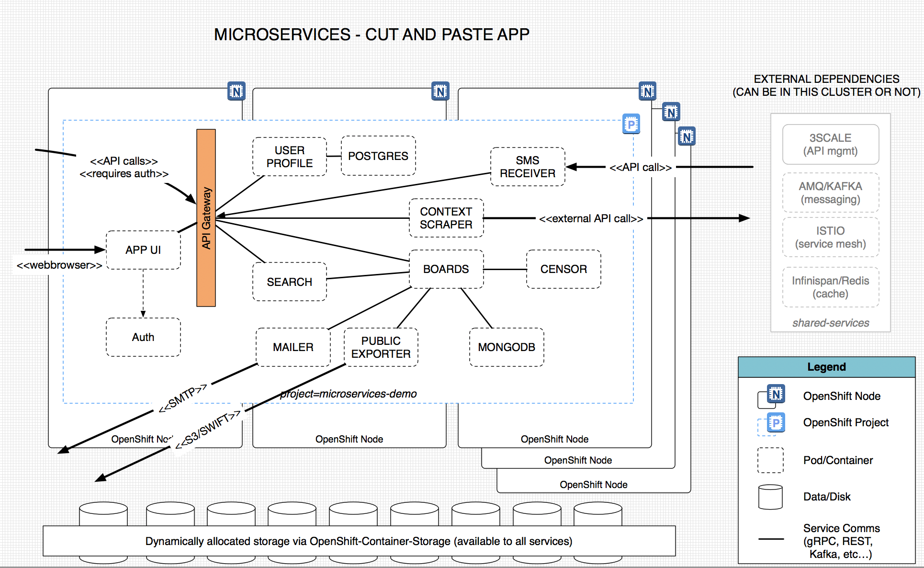Click the OpenShift Project P icon in the legend
924x568 pixels.
tap(775, 422)
